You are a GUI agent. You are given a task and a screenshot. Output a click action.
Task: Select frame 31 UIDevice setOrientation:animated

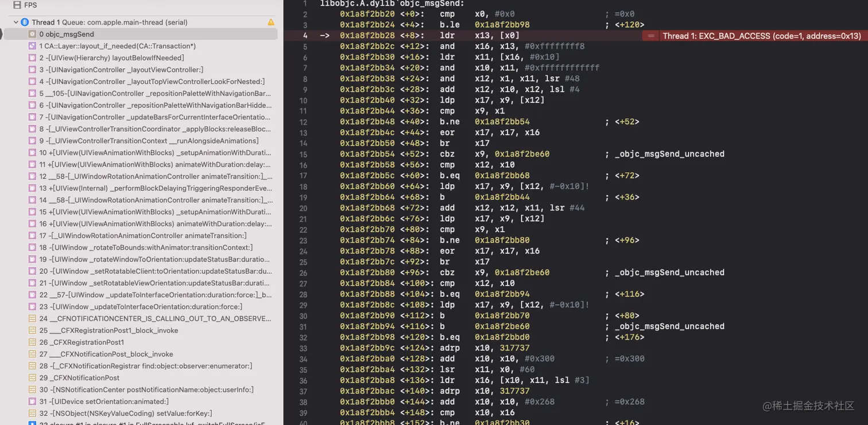[141, 401]
